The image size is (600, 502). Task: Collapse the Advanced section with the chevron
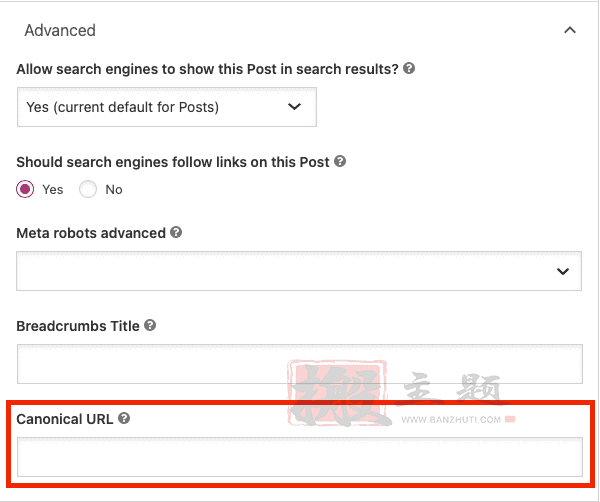pyautogui.click(x=570, y=30)
